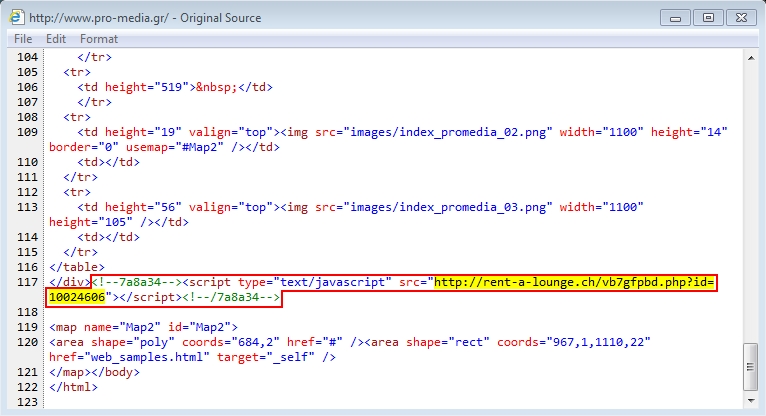766x416 pixels.
Task: Click line number 109
Action: click(27, 132)
